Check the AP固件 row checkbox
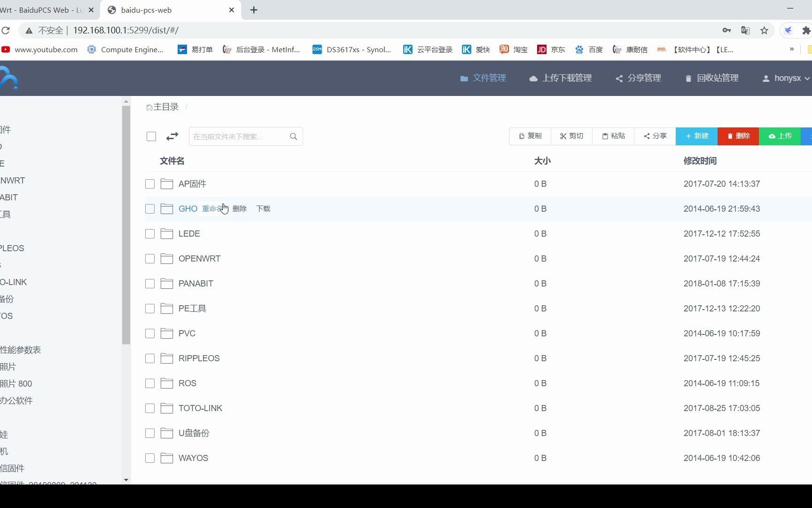 point(150,184)
